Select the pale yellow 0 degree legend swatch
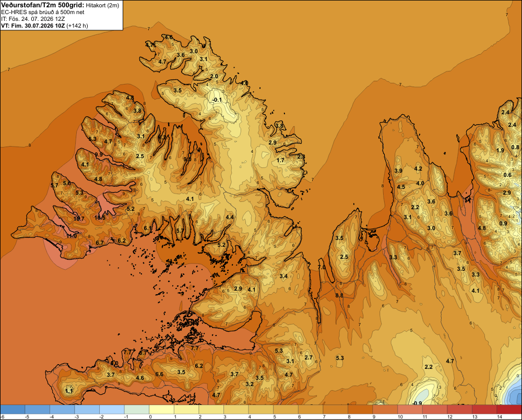The width and height of the screenshot is (522, 420). (x=161, y=409)
